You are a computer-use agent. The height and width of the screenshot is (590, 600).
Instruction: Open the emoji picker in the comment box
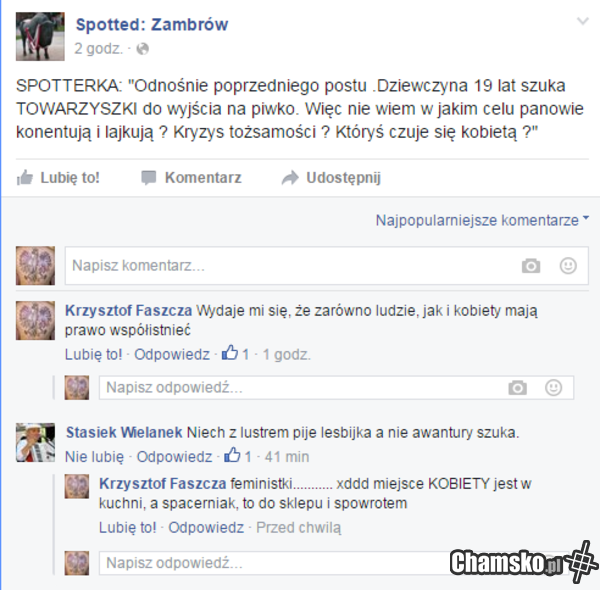(x=568, y=266)
